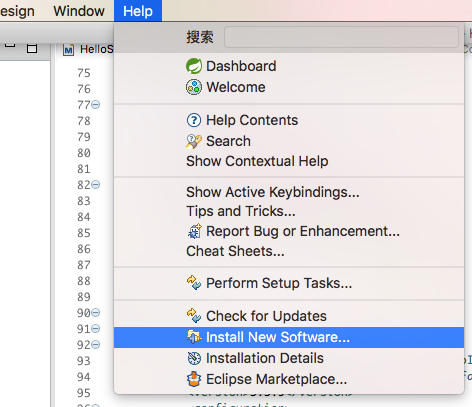Collapse the code fold at line 90
This screenshot has width=472, height=407.
[96, 313]
